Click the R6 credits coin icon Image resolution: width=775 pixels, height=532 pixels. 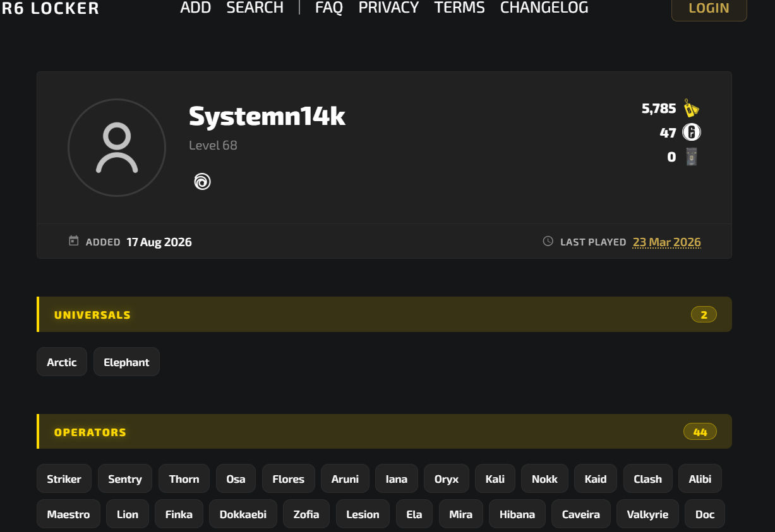(x=692, y=133)
